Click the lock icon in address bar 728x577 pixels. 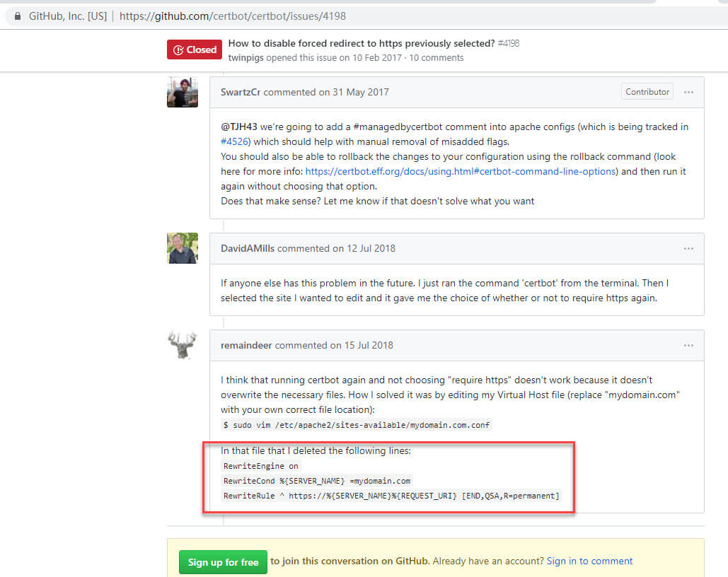[18, 16]
